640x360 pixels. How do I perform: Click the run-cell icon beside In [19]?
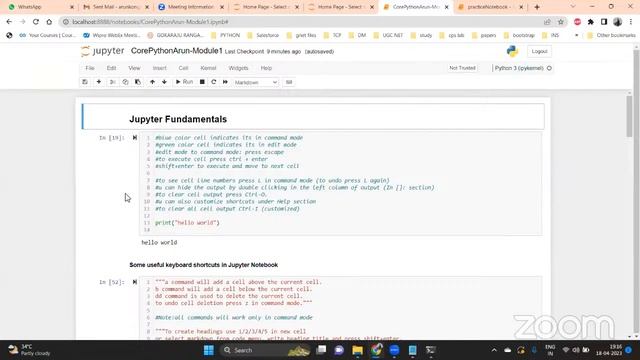coord(135,138)
